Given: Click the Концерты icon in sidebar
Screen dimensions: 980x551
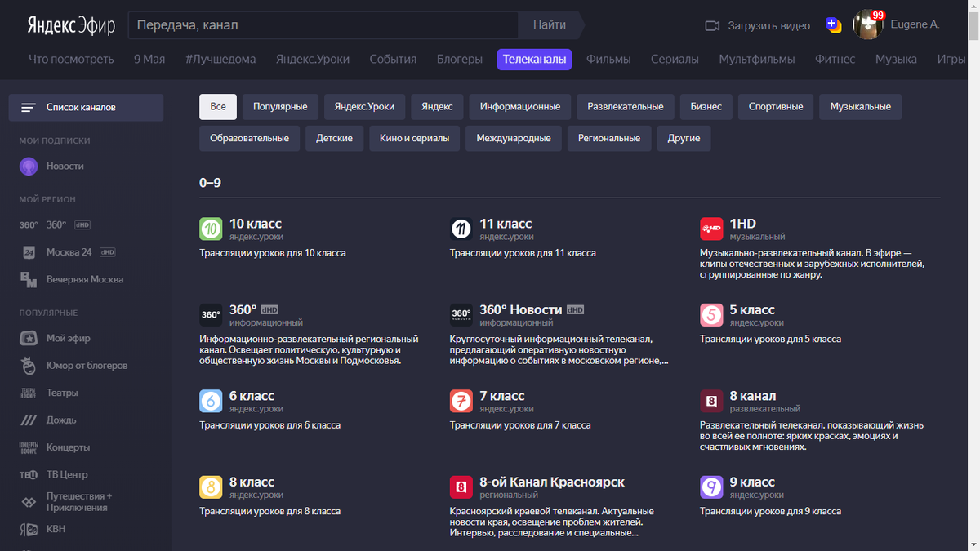Looking at the screenshot, I should click(29, 447).
